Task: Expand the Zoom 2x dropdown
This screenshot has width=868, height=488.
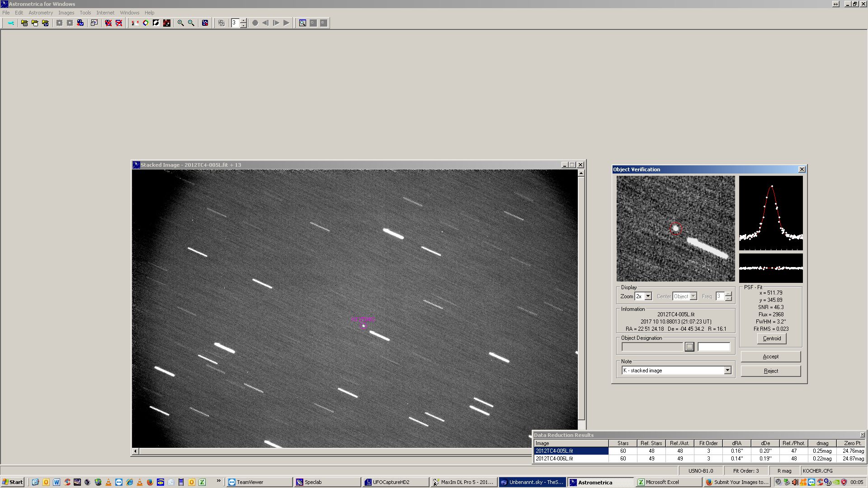Action: coord(648,296)
